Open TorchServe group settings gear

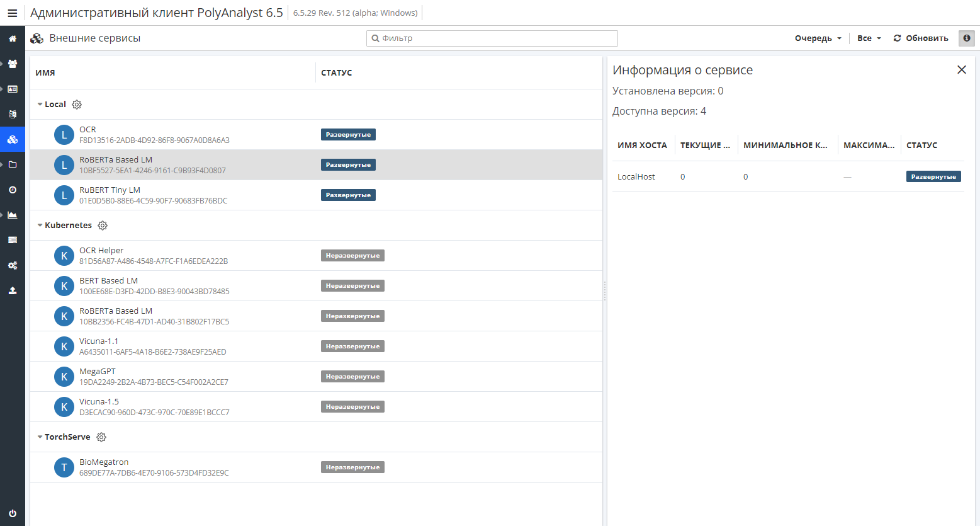pos(101,437)
